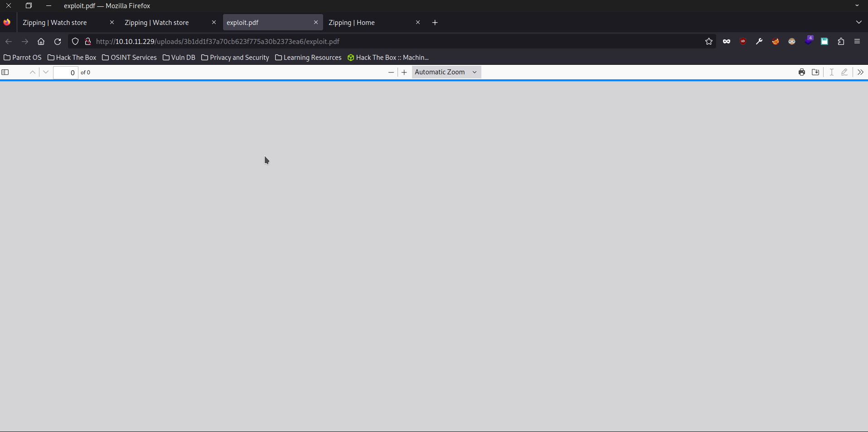Zoom out the PDF with minus
Image resolution: width=868 pixels, height=432 pixels.
point(391,72)
